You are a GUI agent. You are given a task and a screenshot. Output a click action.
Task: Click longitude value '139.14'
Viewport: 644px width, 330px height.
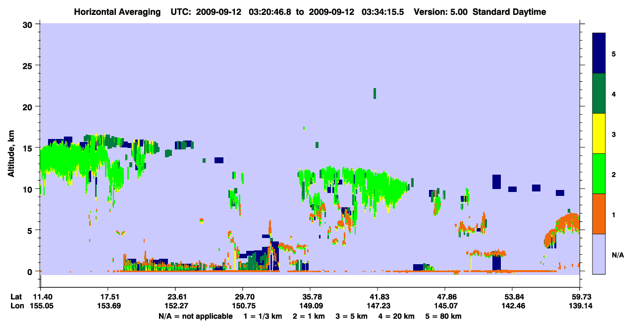580,305
